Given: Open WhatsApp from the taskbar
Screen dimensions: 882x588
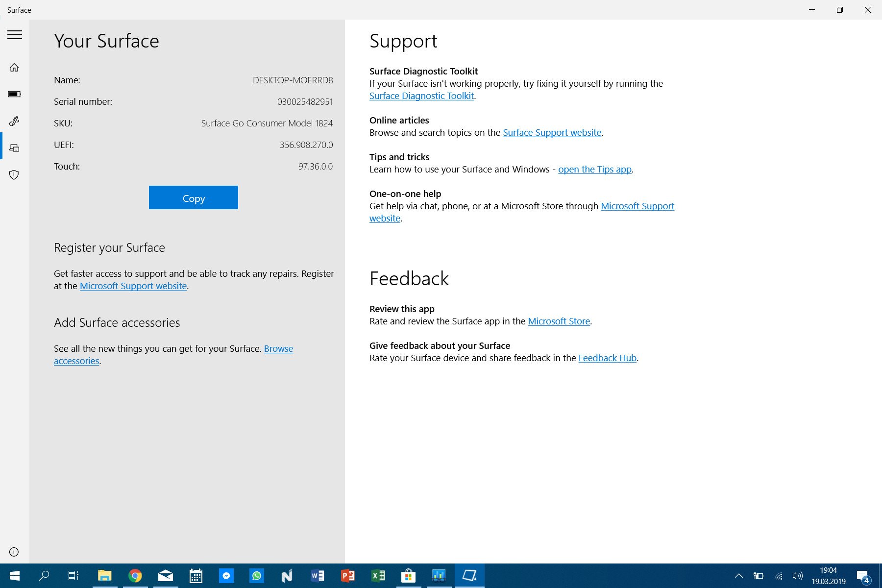Looking at the screenshot, I should pyautogui.click(x=256, y=576).
